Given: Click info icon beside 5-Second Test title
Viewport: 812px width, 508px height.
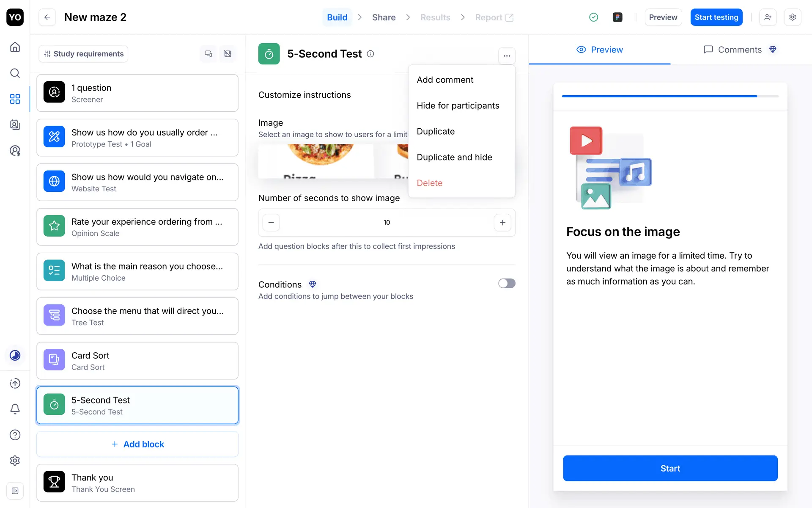Looking at the screenshot, I should [370, 54].
